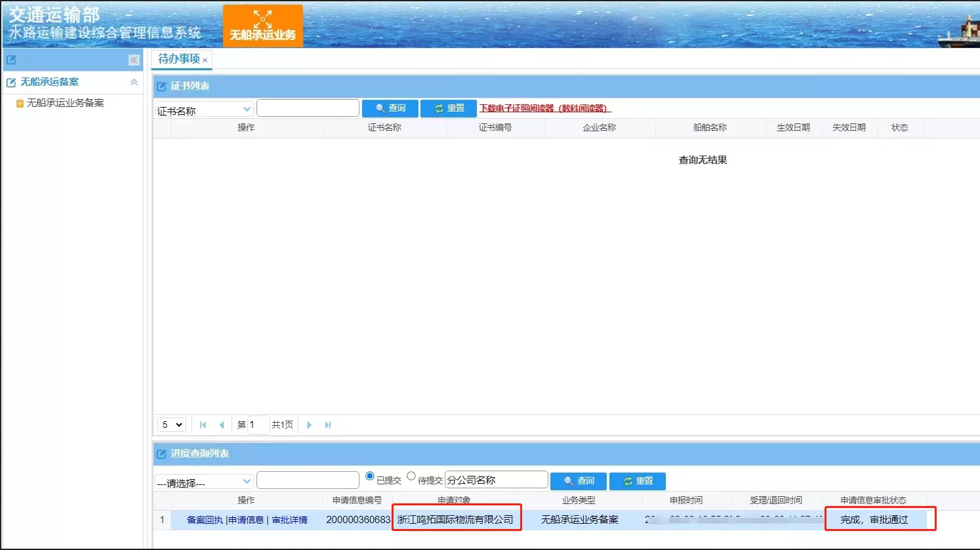Image resolution: width=980 pixels, height=550 pixels.
Task: Focus the certificate search text box
Action: pyautogui.click(x=308, y=108)
